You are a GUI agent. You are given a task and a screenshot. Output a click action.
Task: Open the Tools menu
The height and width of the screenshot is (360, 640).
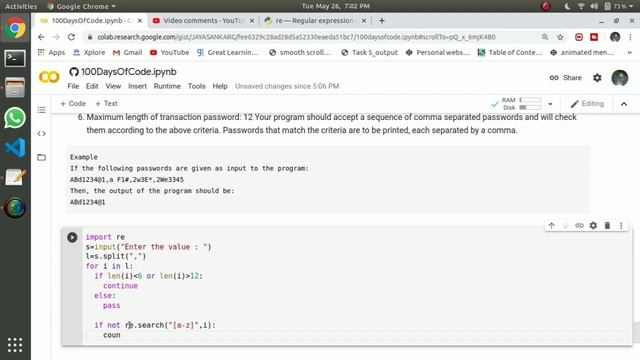click(x=196, y=86)
